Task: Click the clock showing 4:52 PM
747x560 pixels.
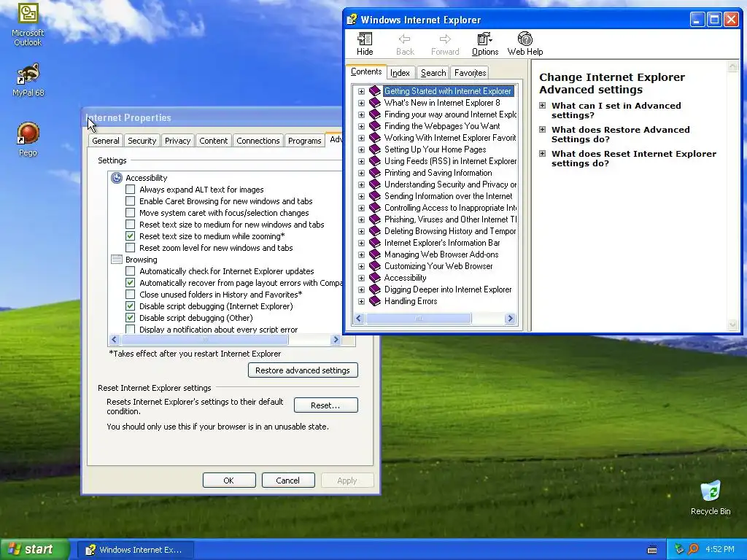Action: tap(719, 549)
